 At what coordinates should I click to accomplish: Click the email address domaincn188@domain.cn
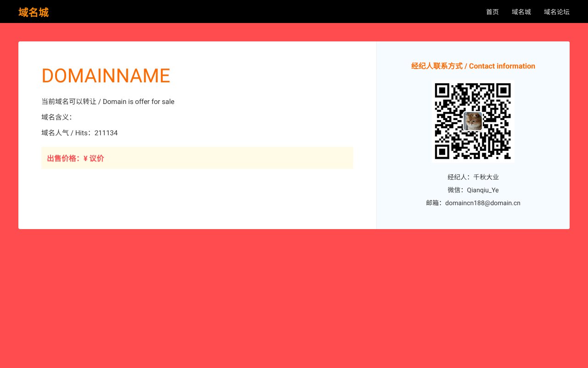point(483,203)
